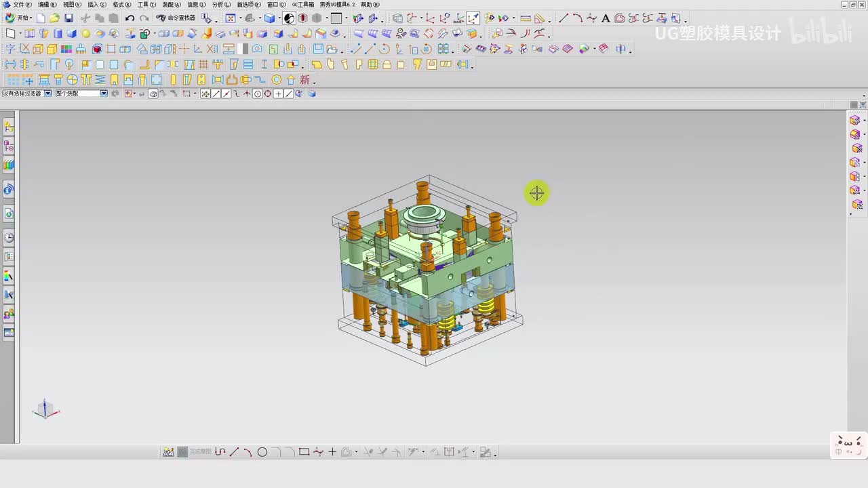Open the 帮助 (Help) menu

(x=370, y=5)
